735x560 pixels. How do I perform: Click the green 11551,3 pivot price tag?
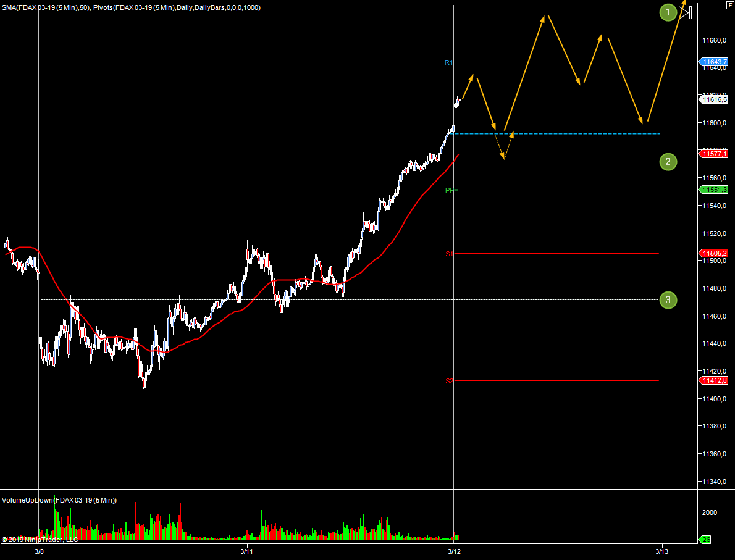(713, 190)
